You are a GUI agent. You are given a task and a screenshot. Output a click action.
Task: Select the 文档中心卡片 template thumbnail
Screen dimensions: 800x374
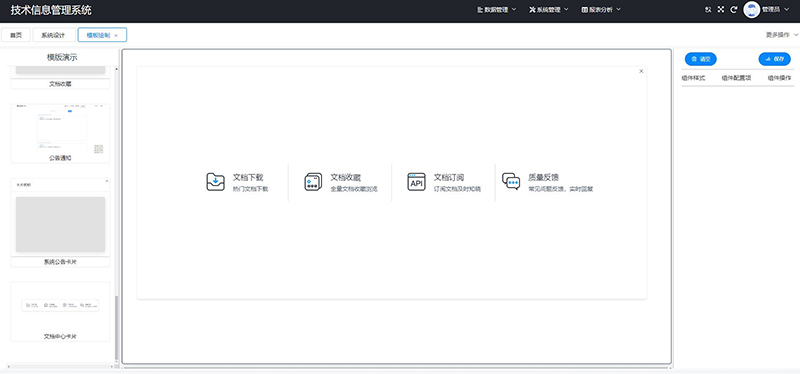60,312
